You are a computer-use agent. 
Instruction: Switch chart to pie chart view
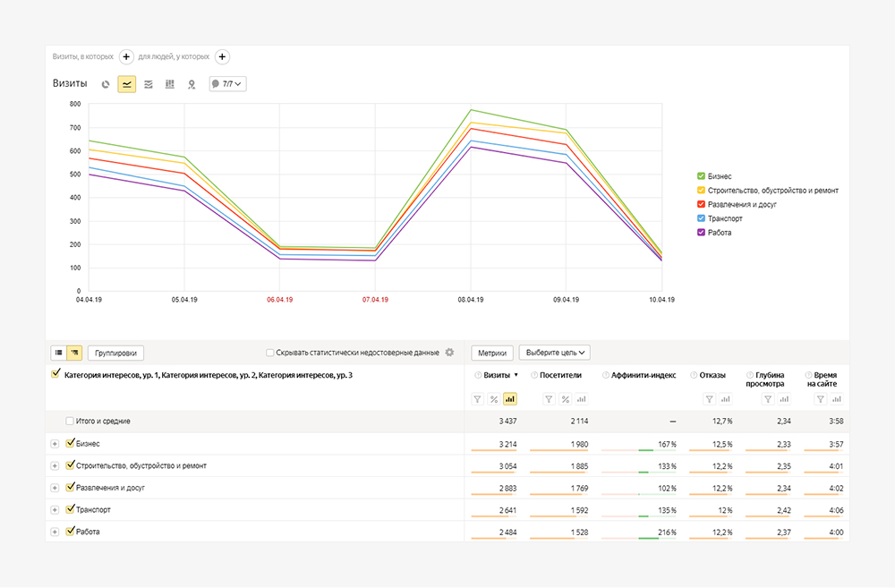(106, 84)
